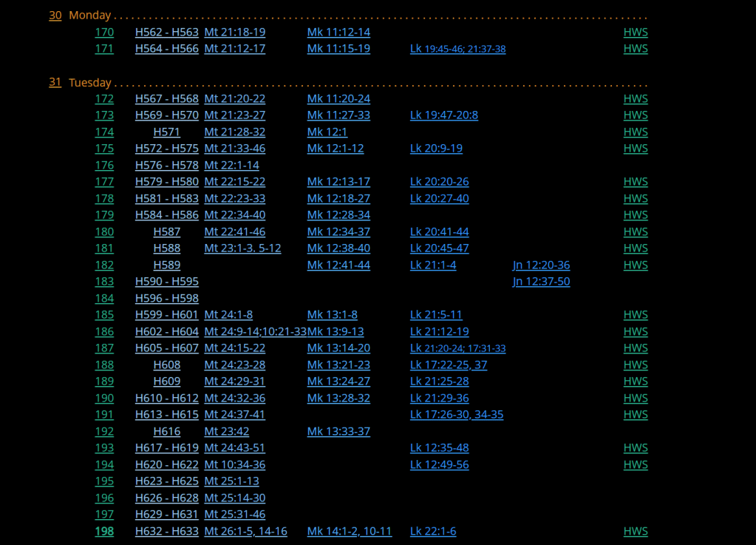The width and height of the screenshot is (756, 545).
Task: Select the H616 harmony link
Action: [166, 432]
